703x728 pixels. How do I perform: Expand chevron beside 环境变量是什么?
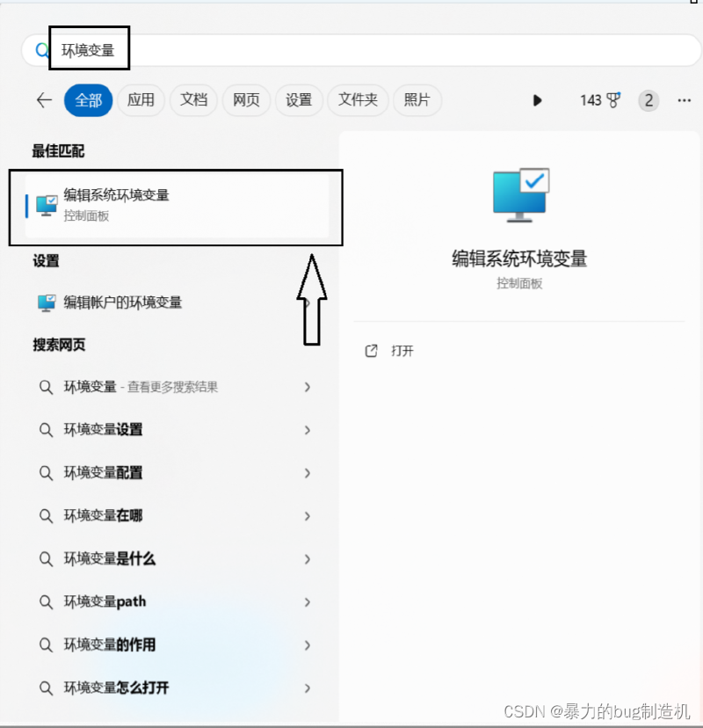[x=308, y=559]
